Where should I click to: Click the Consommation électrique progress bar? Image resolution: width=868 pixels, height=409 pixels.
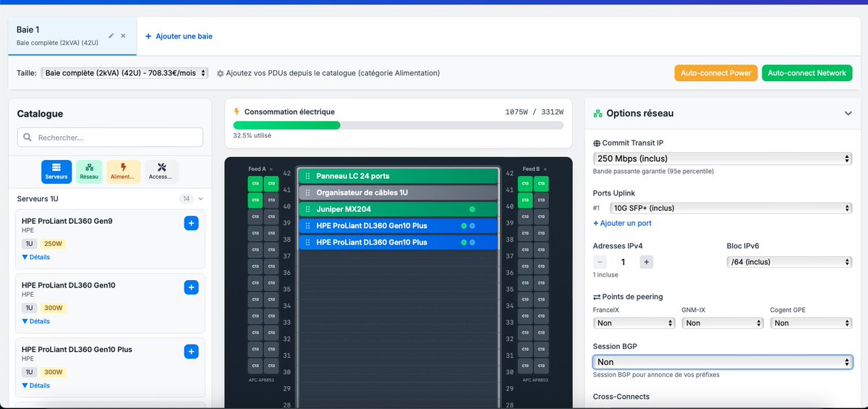(x=398, y=125)
